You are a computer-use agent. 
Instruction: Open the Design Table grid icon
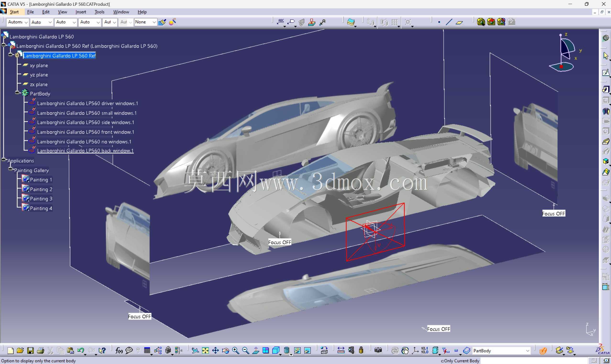[x=147, y=351]
